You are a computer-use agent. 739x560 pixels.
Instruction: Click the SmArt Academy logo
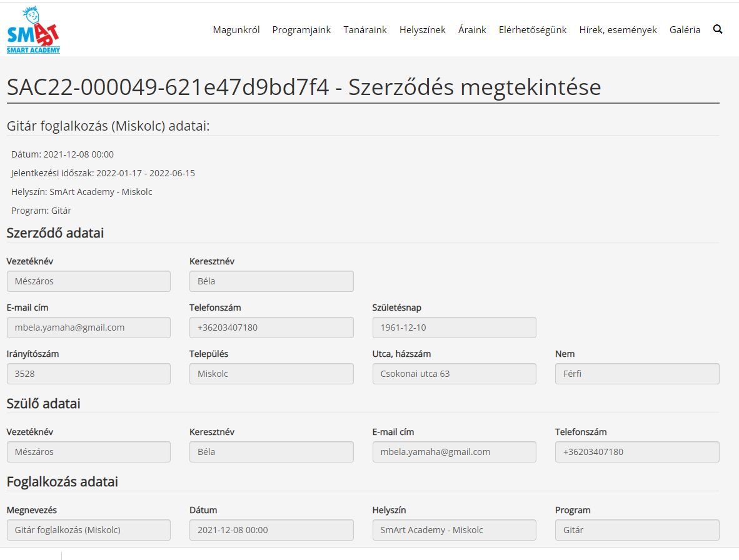[x=34, y=30]
